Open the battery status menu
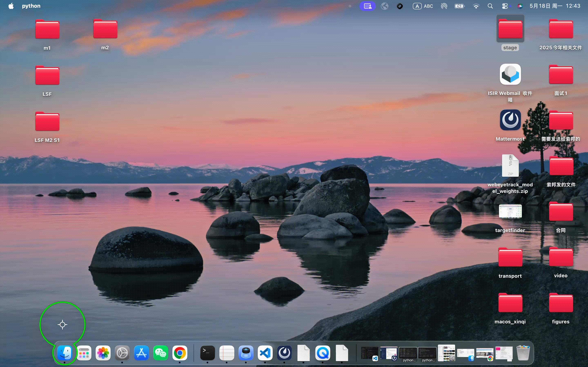The height and width of the screenshot is (367, 588). point(459,6)
